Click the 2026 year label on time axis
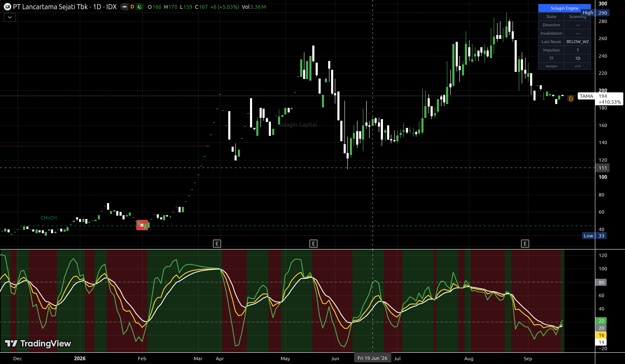 (x=80, y=359)
